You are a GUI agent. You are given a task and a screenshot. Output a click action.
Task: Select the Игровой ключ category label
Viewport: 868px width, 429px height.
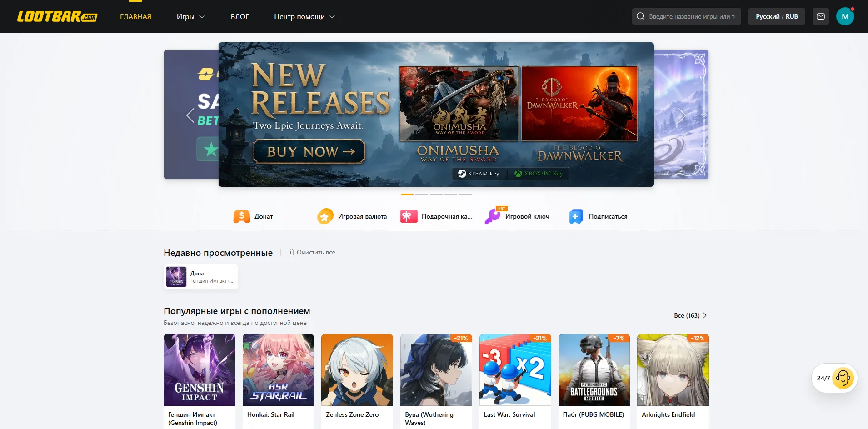(527, 216)
